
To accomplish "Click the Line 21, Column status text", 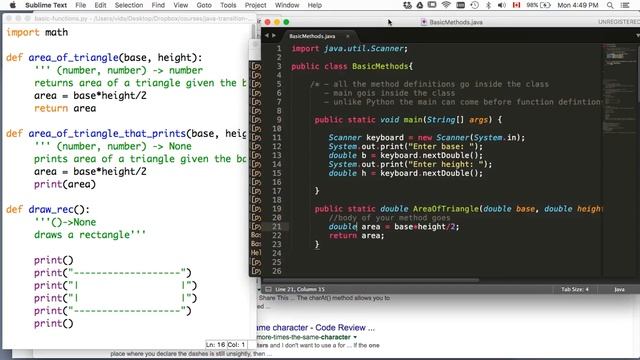I will coord(300,289).
